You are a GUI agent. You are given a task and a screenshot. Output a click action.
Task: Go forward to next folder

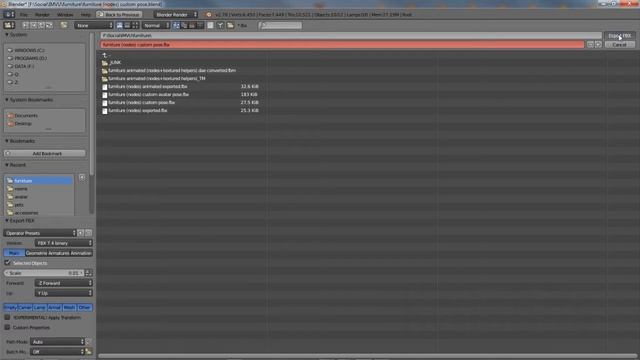coord(33,25)
